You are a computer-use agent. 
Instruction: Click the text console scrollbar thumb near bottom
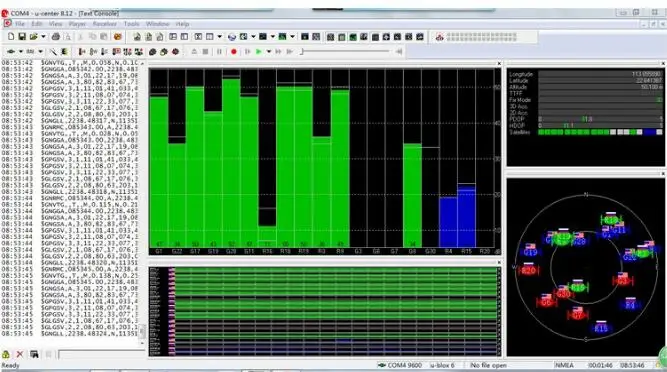point(142,331)
